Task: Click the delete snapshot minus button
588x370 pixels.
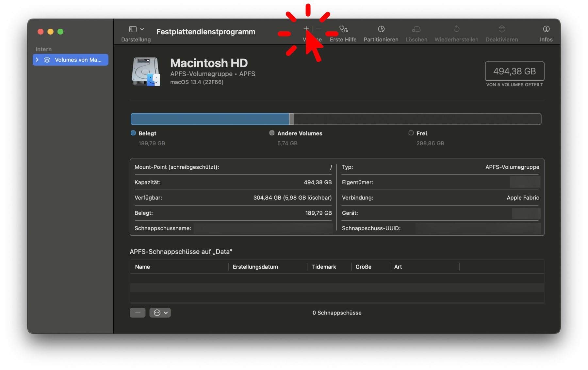Action: 138,313
